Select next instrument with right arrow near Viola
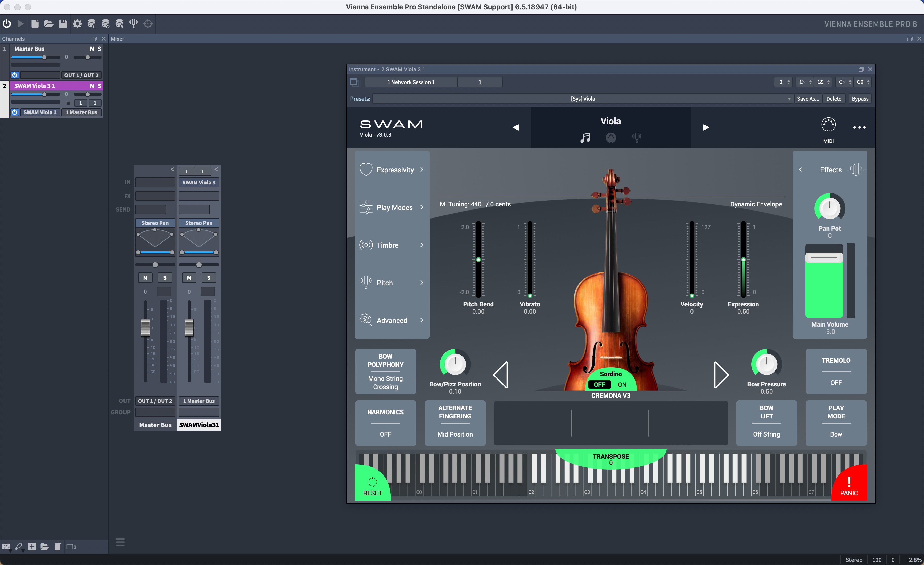Viewport: 924px width, 565px height. [x=706, y=127]
